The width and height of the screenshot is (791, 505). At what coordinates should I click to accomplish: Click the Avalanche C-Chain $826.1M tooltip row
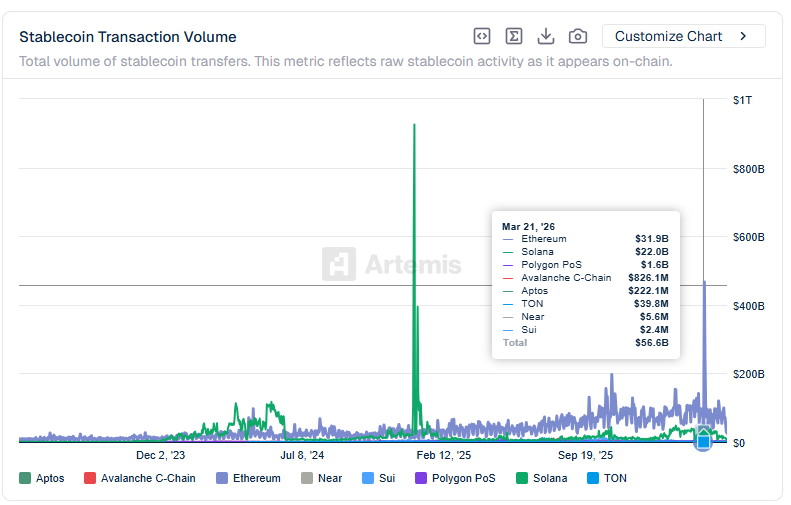click(x=585, y=277)
